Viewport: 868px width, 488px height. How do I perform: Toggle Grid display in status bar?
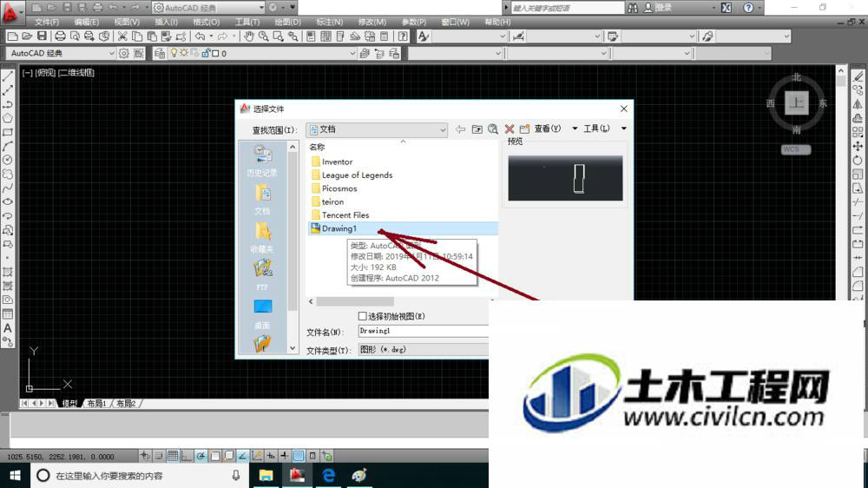coord(173,456)
